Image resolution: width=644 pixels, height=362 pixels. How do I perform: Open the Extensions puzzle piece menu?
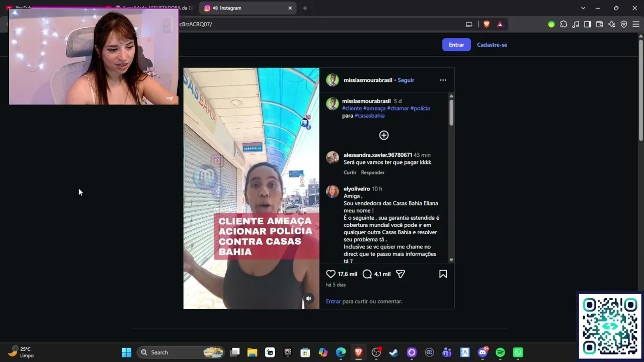(x=563, y=24)
